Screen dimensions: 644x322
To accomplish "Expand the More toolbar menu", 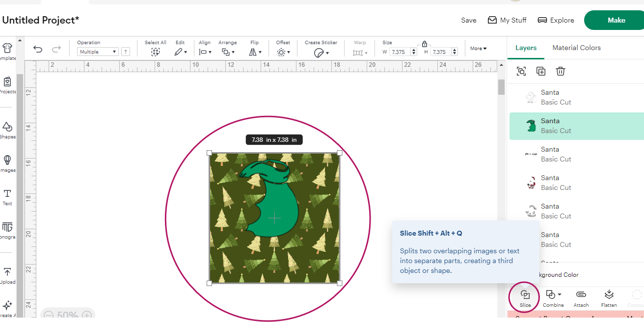I will [478, 49].
